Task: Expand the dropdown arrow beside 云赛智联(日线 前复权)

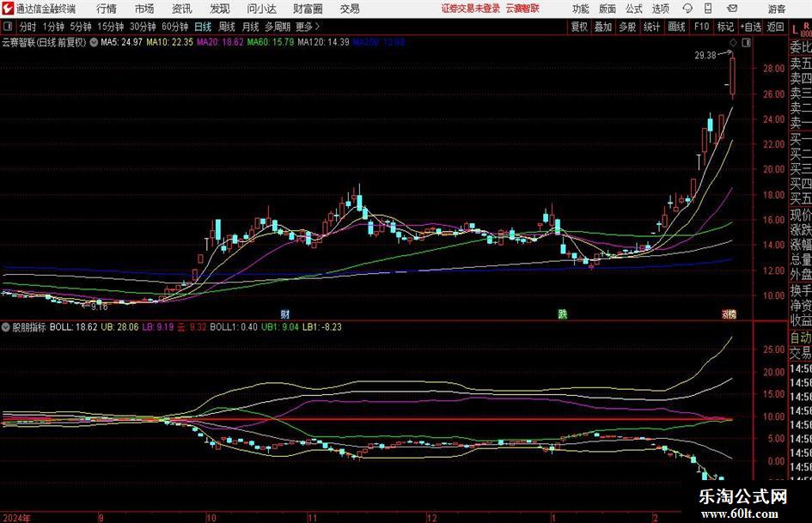Action: click(x=94, y=42)
